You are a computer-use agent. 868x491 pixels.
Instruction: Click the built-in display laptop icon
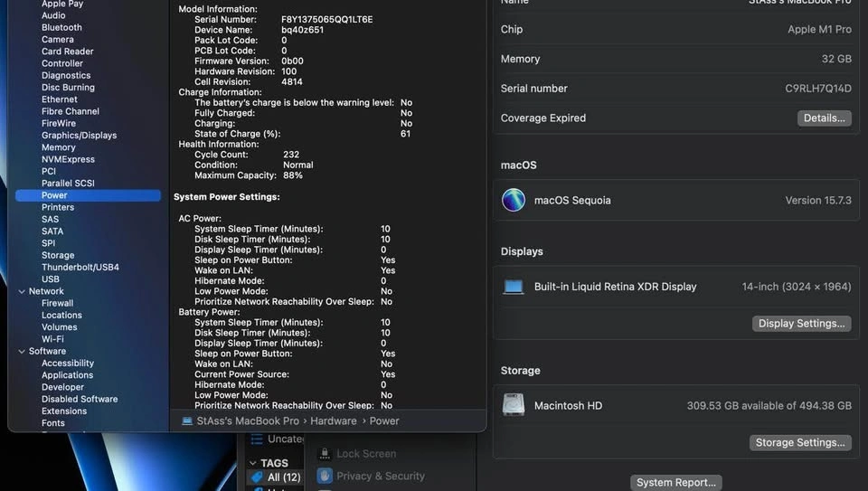[x=514, y=287]
